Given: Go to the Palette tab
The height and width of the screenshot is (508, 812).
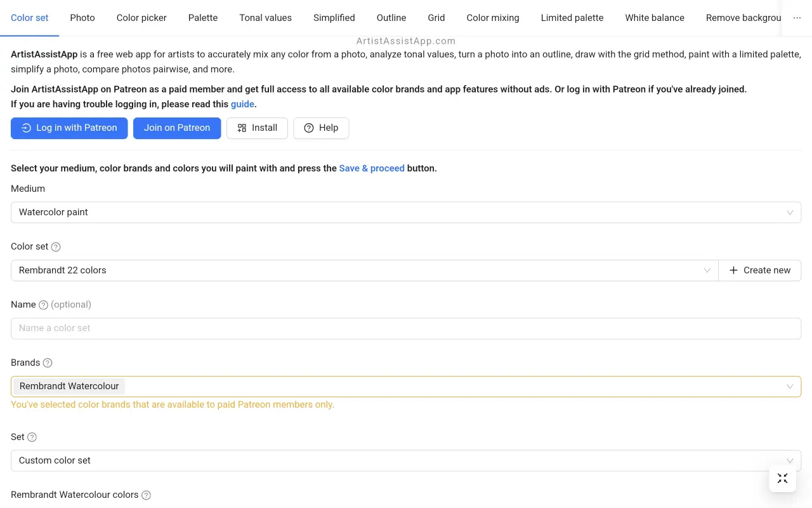Looking at the screenshot, I should (203, 18).
